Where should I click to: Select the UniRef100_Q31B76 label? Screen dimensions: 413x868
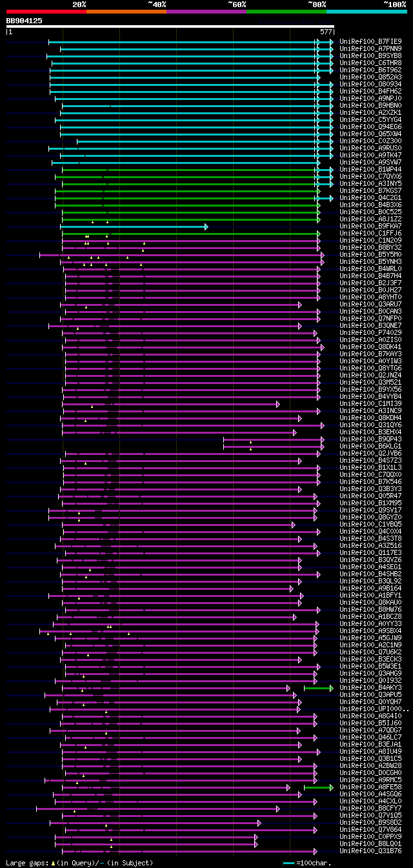point(370,851)
